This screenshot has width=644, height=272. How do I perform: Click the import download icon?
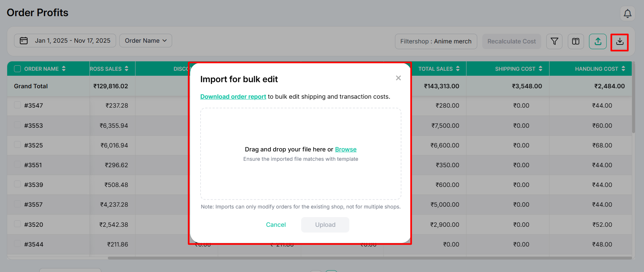(x=620, y=42)
